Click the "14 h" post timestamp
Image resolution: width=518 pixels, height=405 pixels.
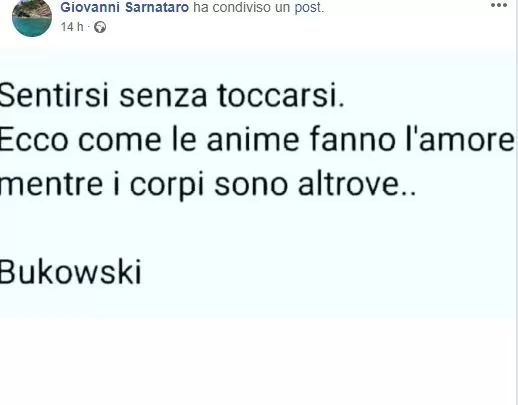tap(72, 27)
